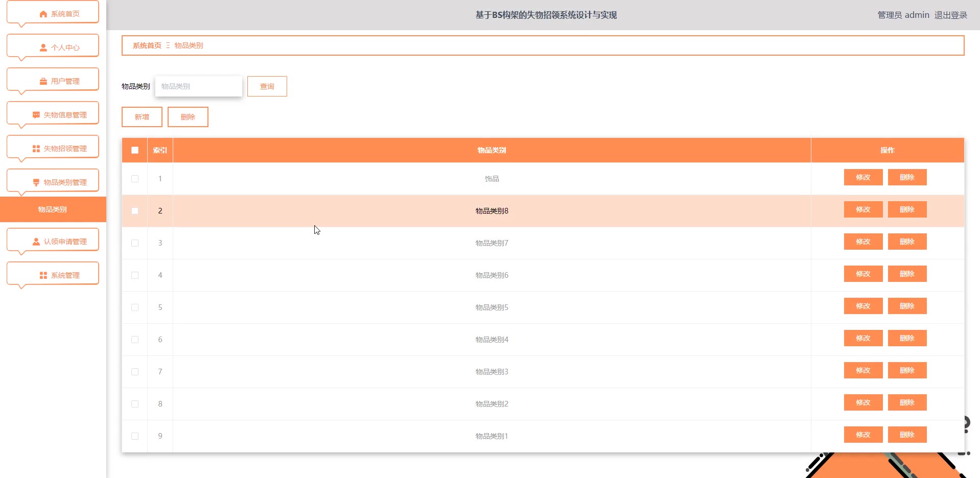
Task: Click 系统首页 in the breadcrumb
Action: point(147,45)
